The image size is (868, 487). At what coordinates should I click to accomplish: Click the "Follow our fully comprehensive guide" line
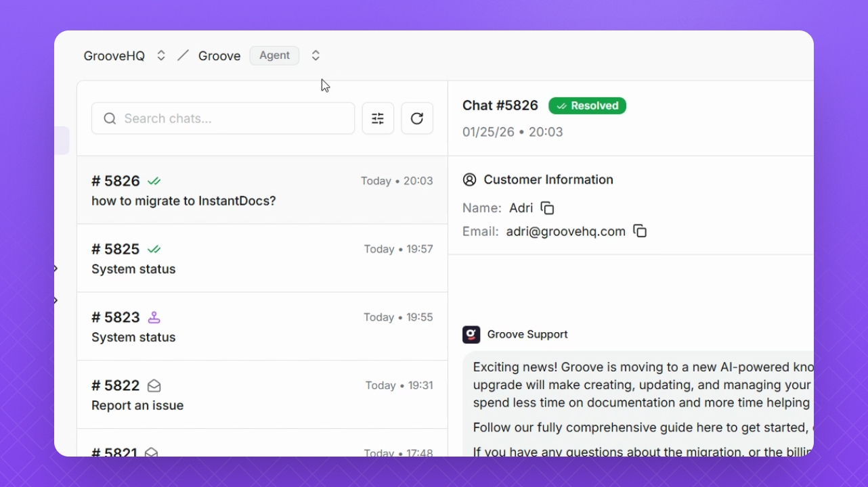click(643, 427)
